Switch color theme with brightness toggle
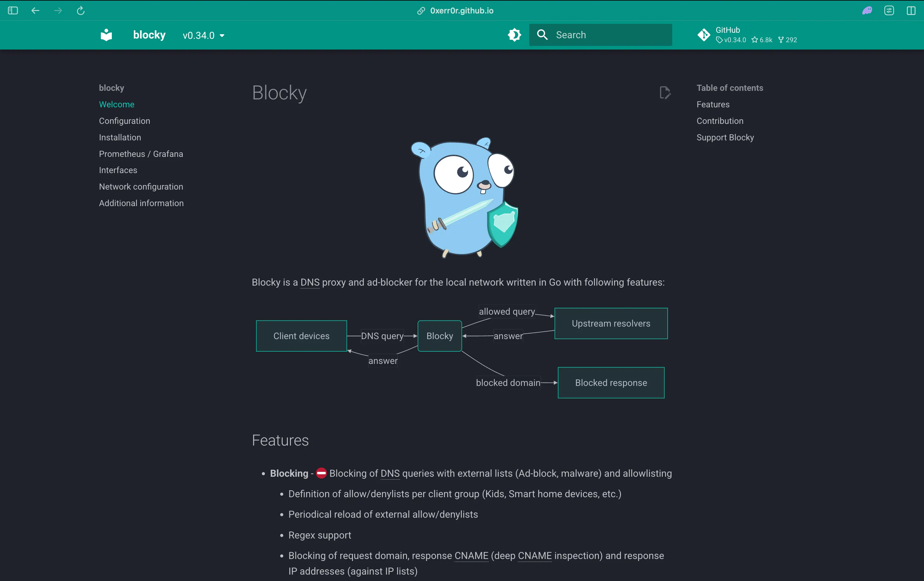The height and width of the screenshot is (581, 924). click(x=514, y=35)
